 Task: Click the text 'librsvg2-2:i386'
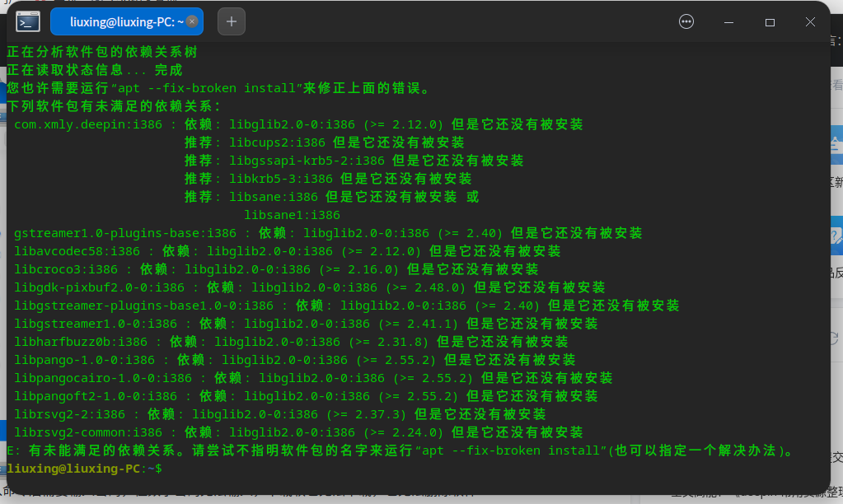[x=69, y=414]
